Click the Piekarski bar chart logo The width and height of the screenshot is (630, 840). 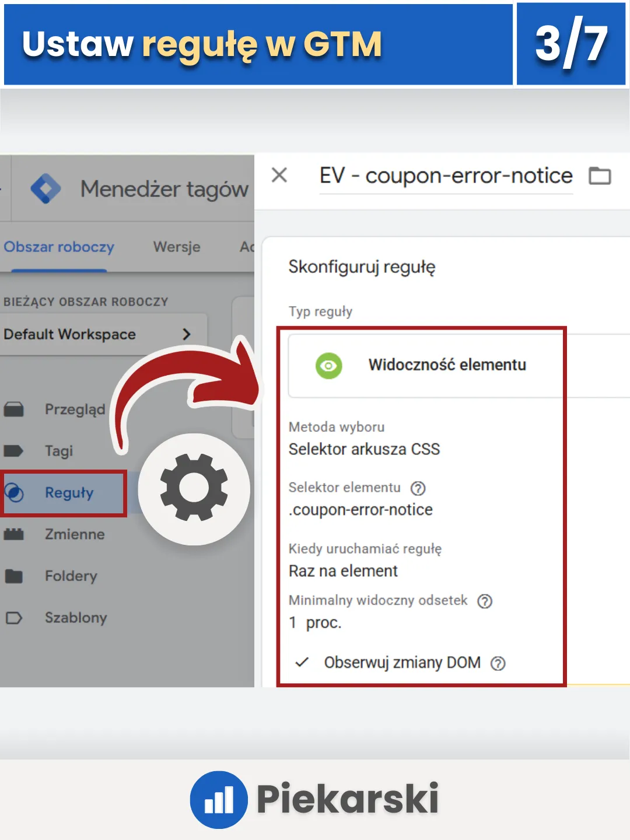[x=219, y=799]
